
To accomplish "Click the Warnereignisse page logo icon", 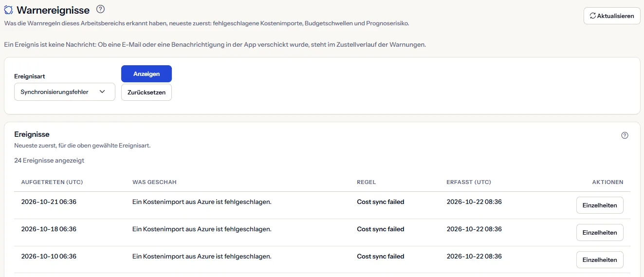I will [x=8, y=10].
